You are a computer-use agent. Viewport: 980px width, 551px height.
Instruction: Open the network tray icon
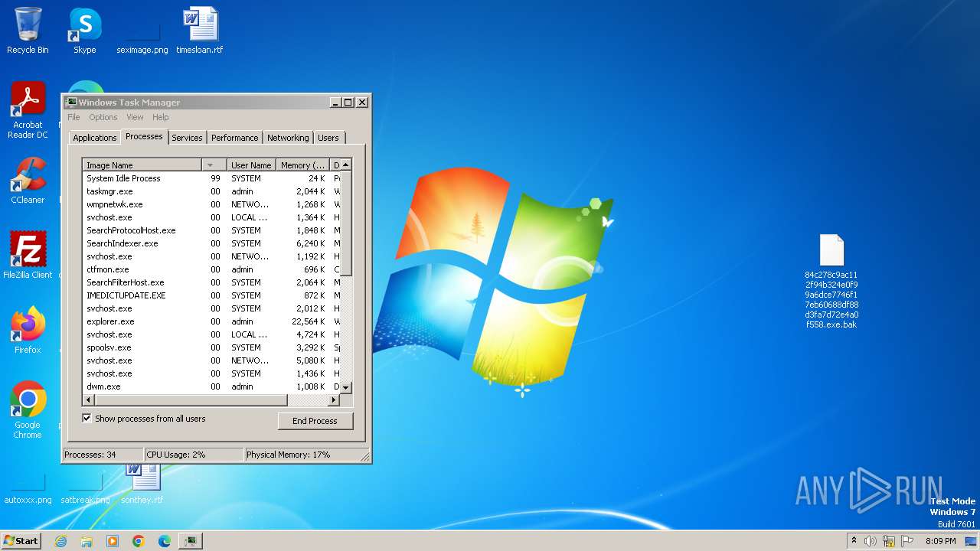click(889, 541)
